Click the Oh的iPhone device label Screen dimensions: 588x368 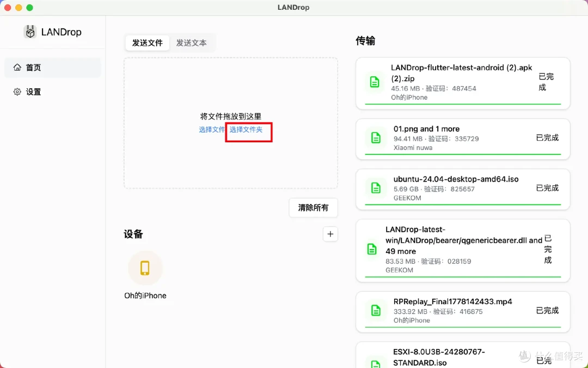coord(145,295)
